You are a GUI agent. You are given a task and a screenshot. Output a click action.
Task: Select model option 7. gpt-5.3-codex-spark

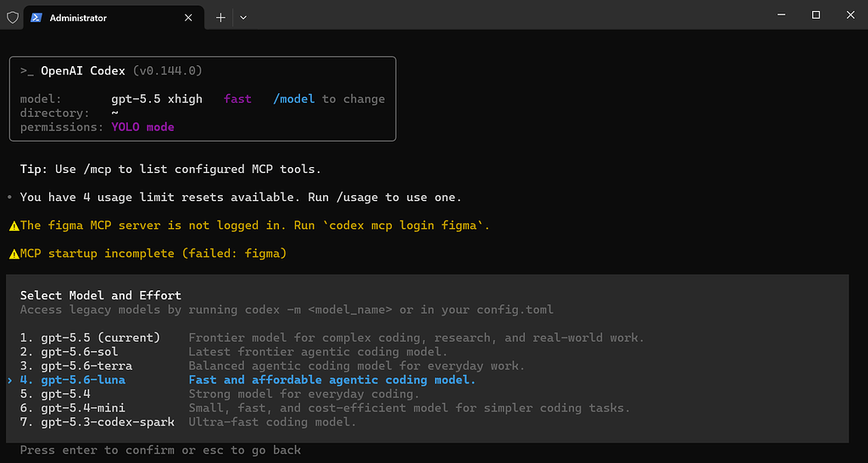97,422
